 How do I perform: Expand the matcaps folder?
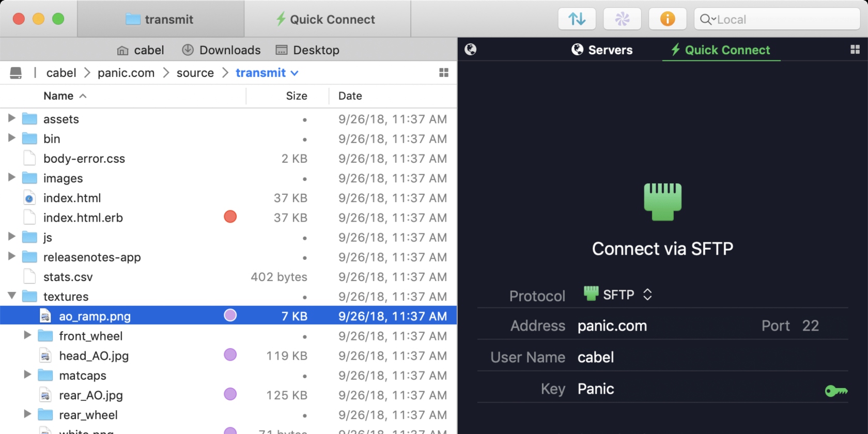[x=27, y=375]
